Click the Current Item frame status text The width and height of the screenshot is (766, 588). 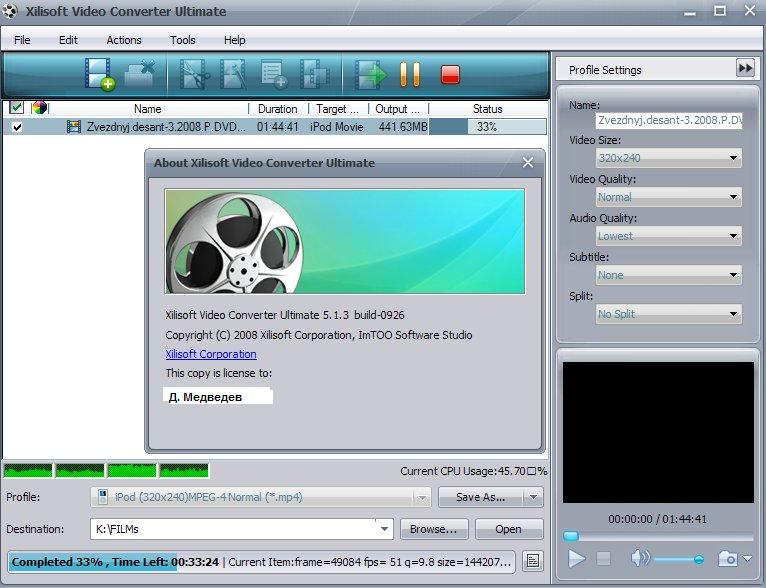370,562
